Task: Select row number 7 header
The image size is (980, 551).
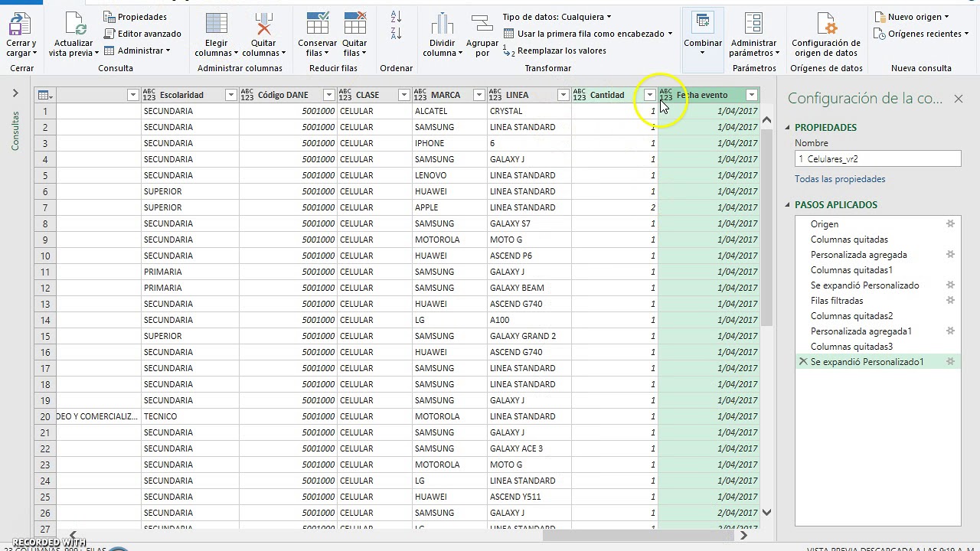Action: [45, 207]
